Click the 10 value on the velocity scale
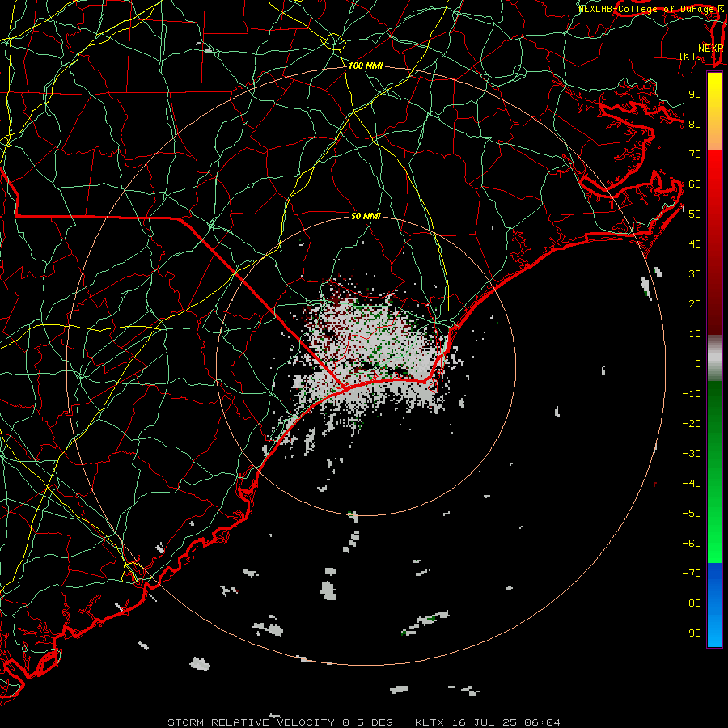 [x=695, y=334]
